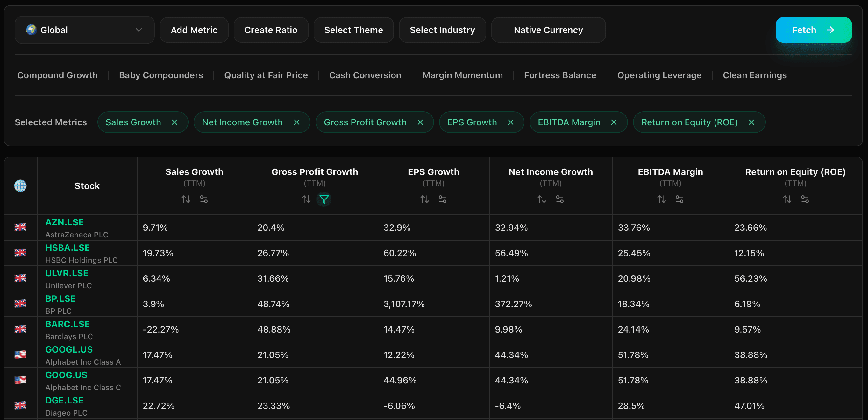Click UK flag beside BARC.LSE
Viewport: 868px width, 420px height.
click(x=20, y=329)
